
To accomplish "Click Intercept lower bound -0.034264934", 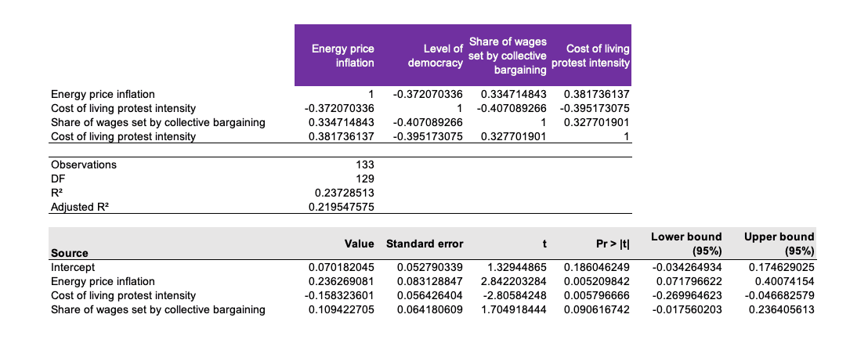I will (x=686, y=267).
